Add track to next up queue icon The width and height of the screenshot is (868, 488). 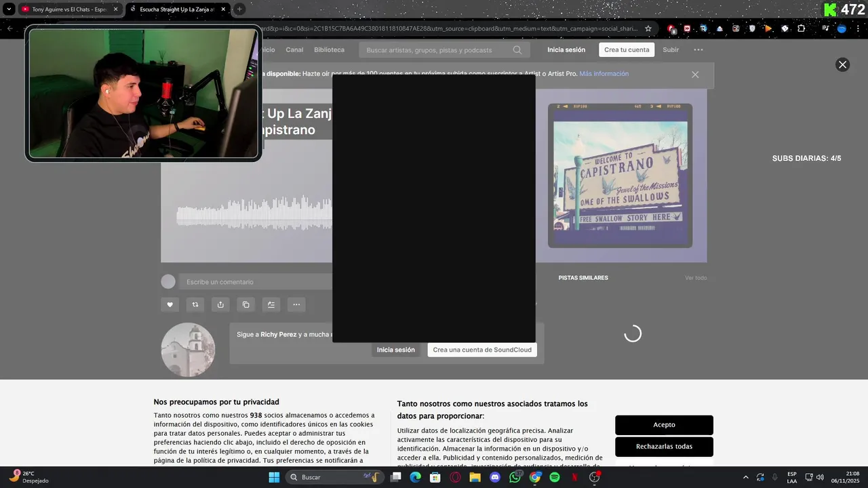[271, 305]
